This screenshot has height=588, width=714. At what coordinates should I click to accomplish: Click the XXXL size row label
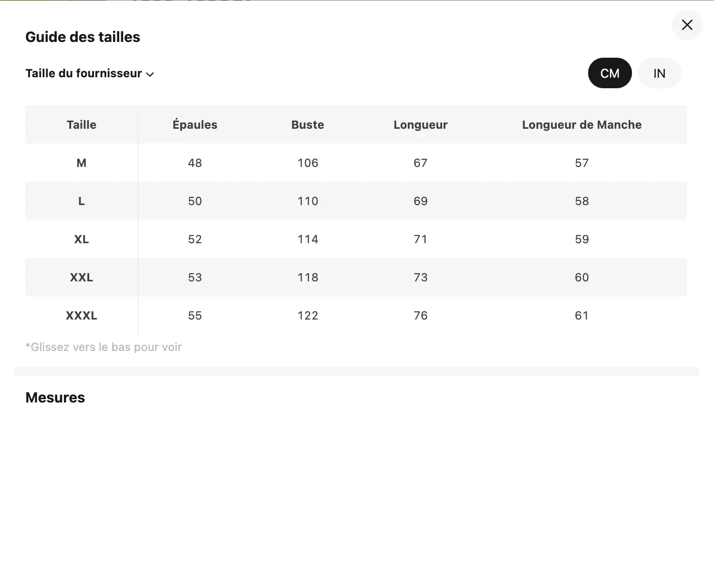coord(82,316)
